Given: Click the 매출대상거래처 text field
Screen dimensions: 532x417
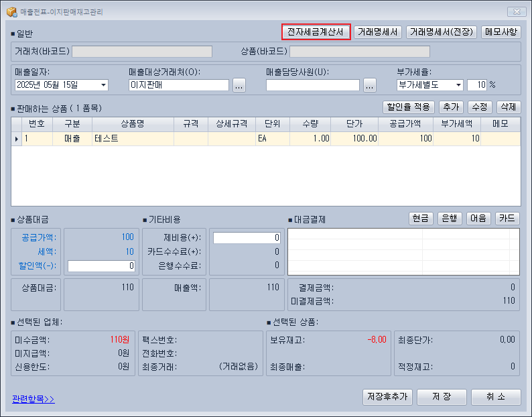Looking at the screenshot, I should 179,85.
